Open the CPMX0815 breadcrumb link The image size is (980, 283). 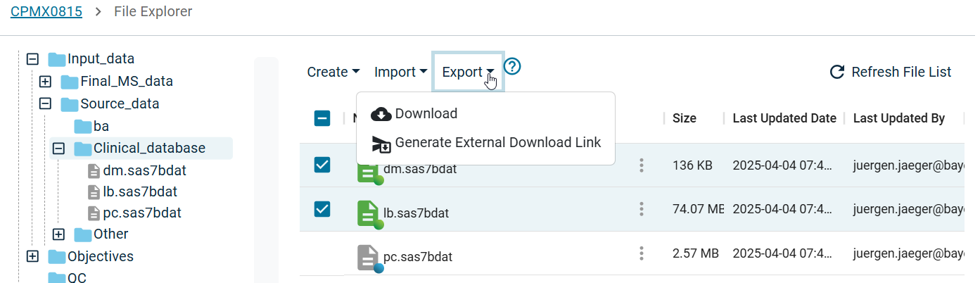(46, 12)
